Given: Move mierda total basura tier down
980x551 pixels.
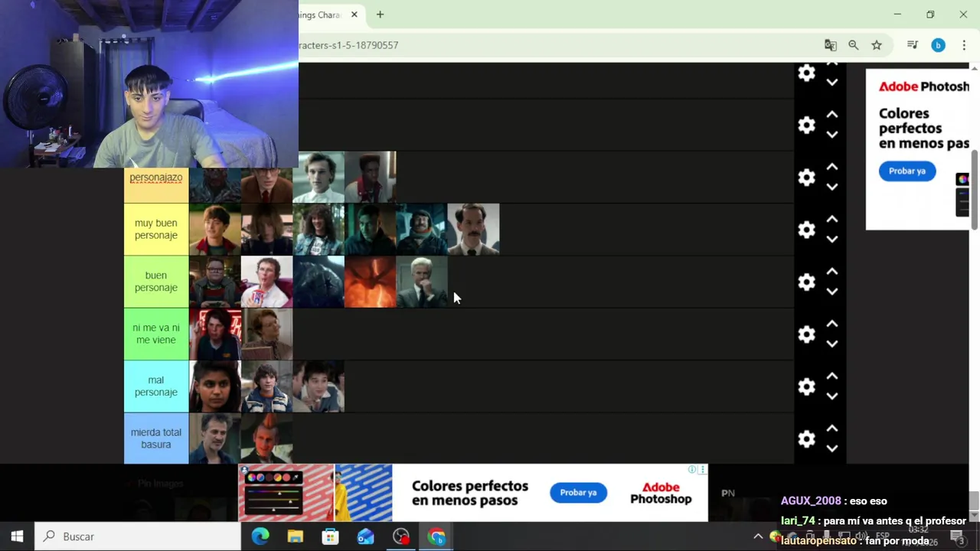Looking at the screenshot, I should click(x=832, y=448).
